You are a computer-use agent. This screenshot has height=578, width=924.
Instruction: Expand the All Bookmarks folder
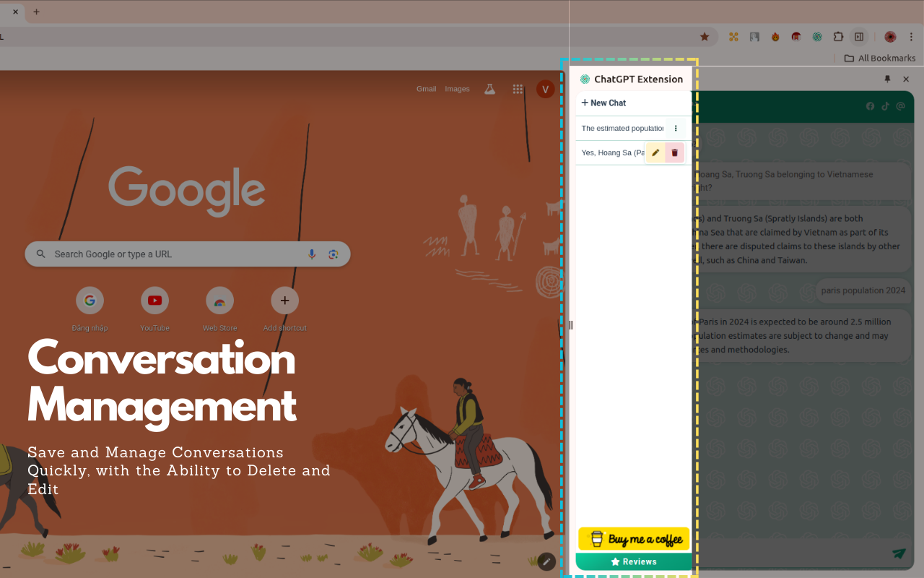coord(879,58)
